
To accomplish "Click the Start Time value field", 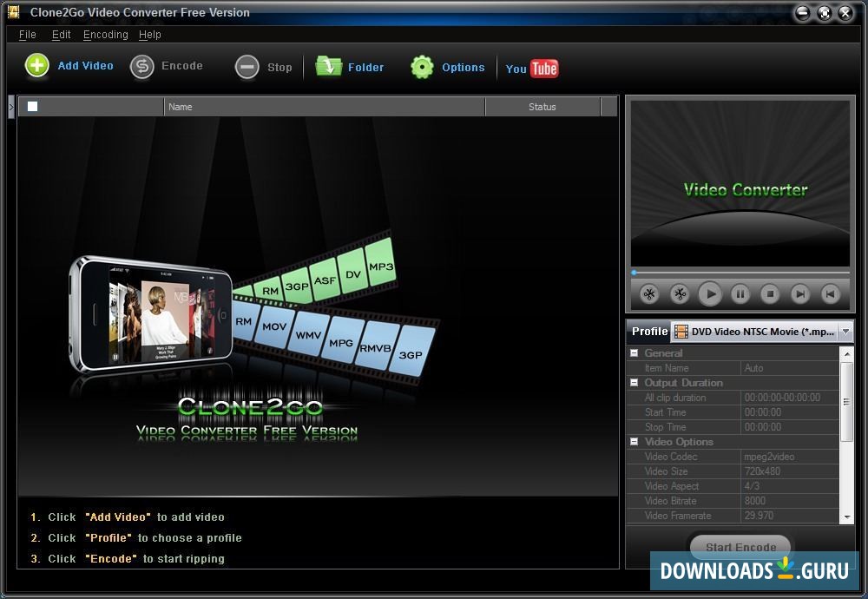I will [790, 412].
